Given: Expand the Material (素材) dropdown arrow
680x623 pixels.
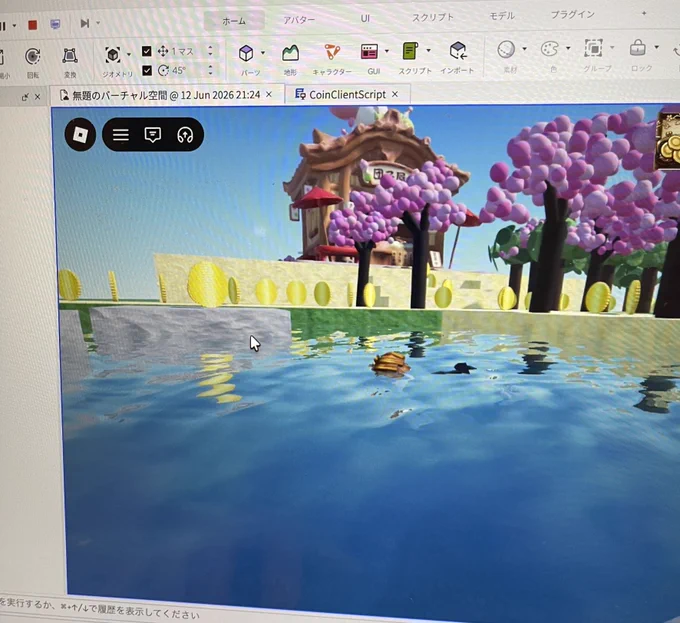Looking at the screenshot, I should (x=524, y=49).
